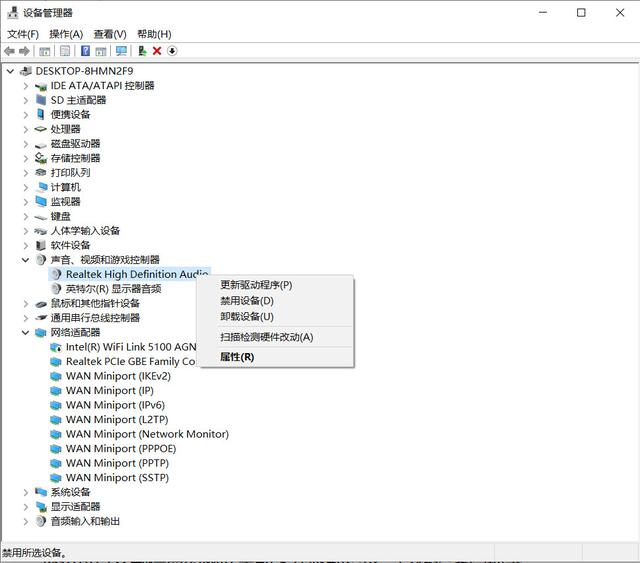Collapse the DESKTOP-8HMN2F9 root node
This screenshot has height=563, width=640.
pyautogui.click(x=11, y=71)
